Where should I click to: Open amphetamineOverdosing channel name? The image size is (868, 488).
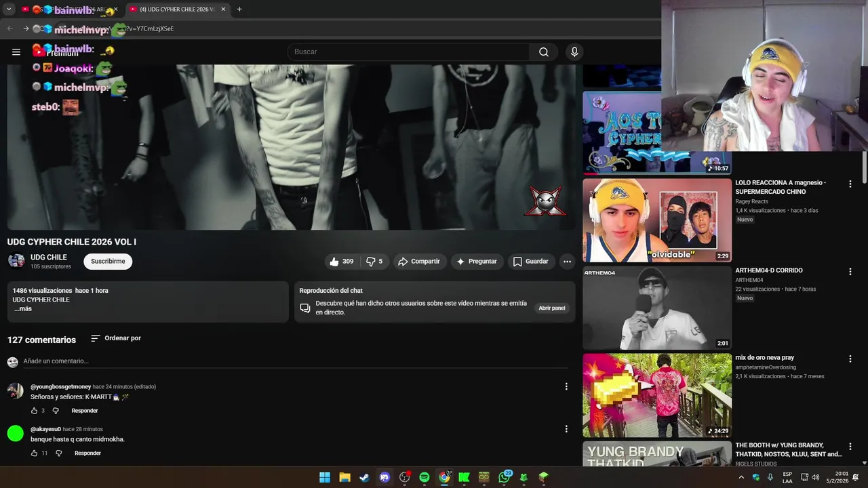click(765, 367)
